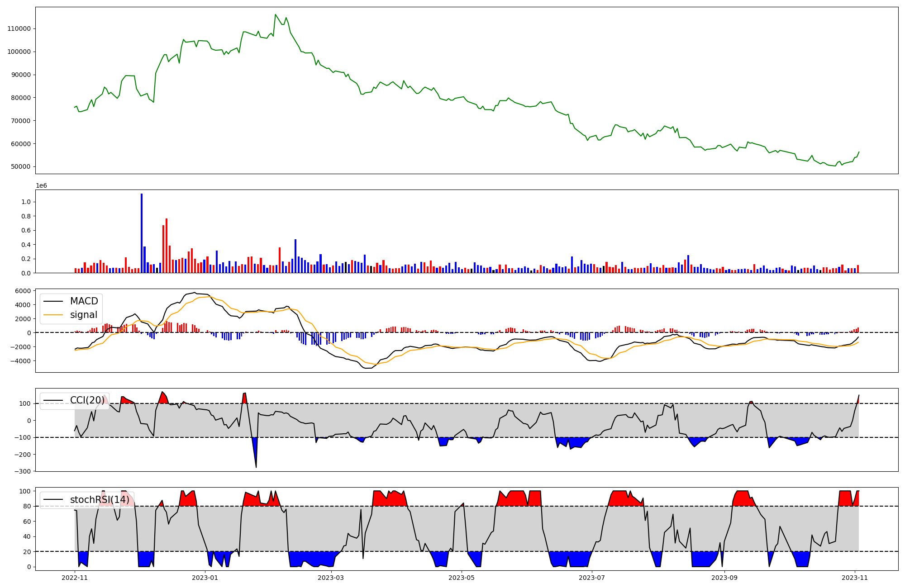The height and width of the screenshot is (588, 905).
Task: Click the signal legend label
Action: (84, 315)
